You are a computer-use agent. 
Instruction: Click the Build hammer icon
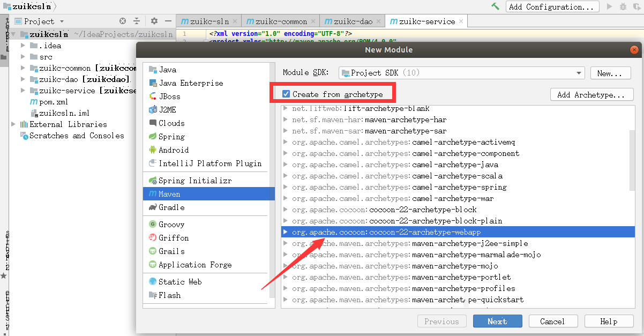(x=495, y=6)
